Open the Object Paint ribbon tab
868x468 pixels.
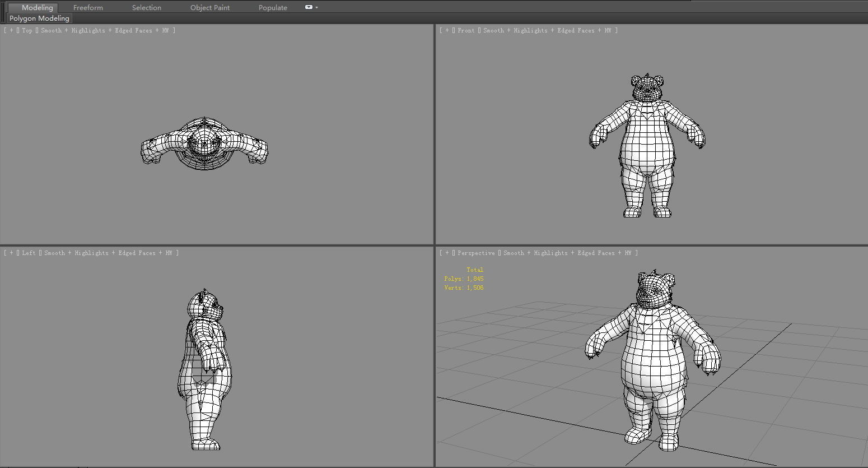[x=210, y=8]
